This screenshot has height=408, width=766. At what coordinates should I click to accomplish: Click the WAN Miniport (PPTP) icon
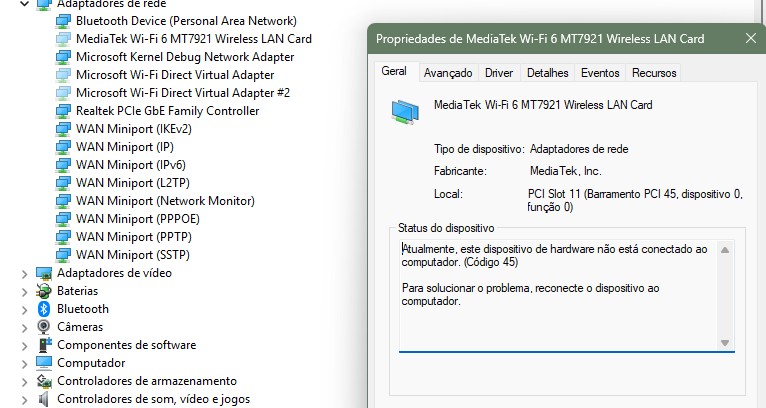(x=63, y=237)
